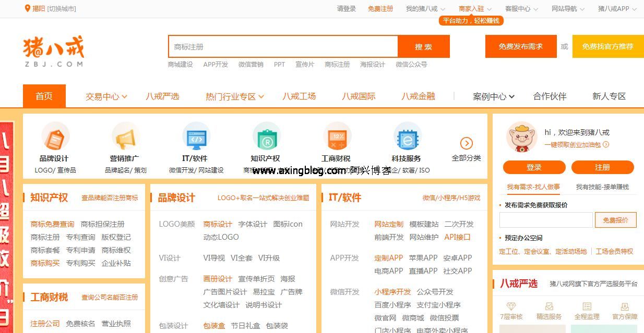Viewport: 644px width, 333px height.
Task: Click the 定工位、定会议室、定活动场地 link
Action: (543, 252)
